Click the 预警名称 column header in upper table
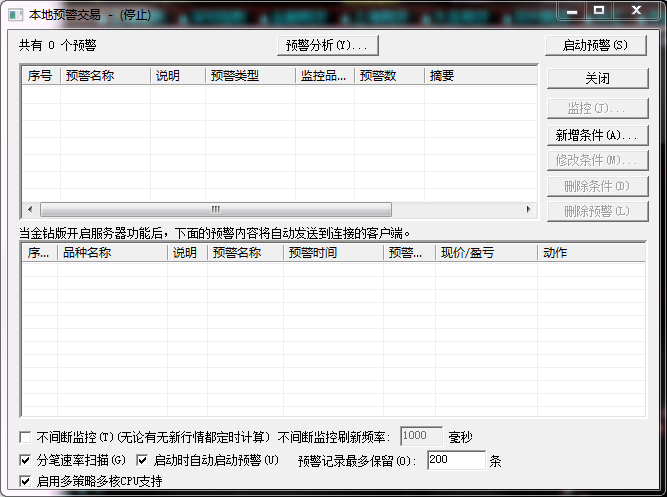The width and height of the screenshot is (667, 497). click(x=105, y=76)
